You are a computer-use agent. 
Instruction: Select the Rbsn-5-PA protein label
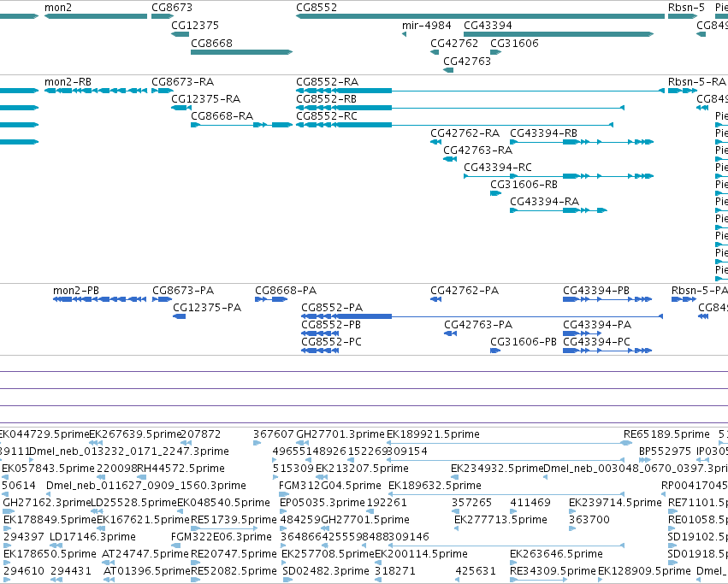coord(699,291)
